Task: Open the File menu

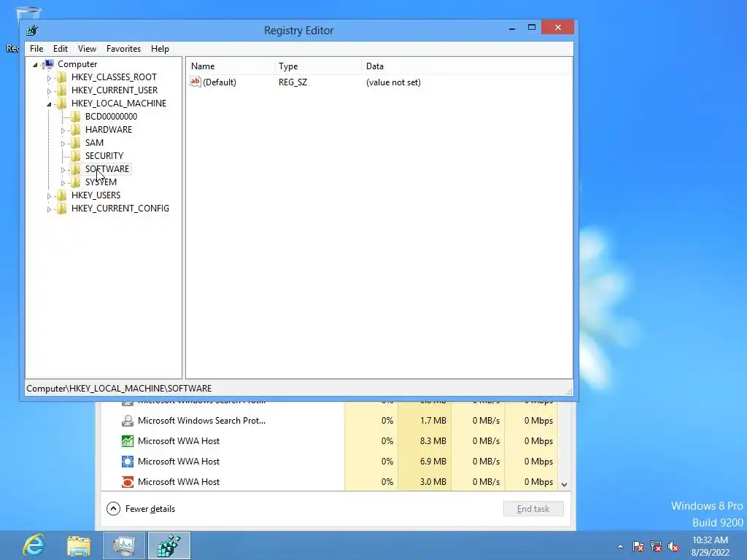Action: pos(36,49)
